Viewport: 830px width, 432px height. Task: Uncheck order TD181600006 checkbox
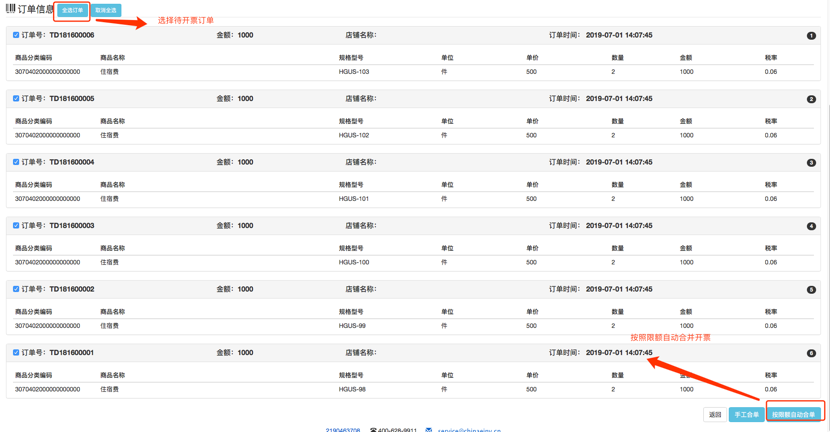[x=16, y=35]
